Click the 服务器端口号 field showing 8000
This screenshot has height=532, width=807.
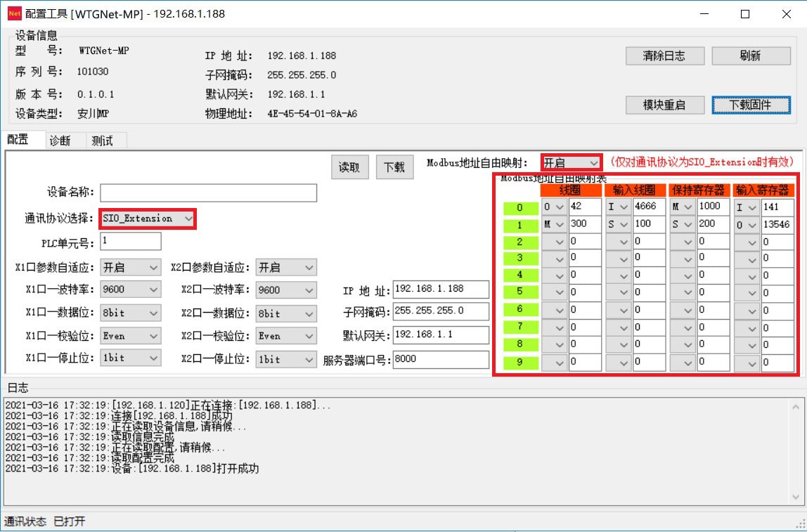(x=439, y=358)
